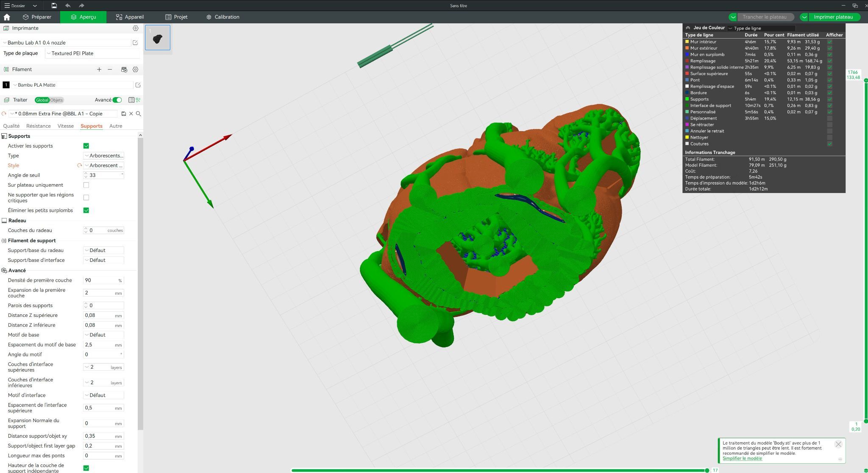This screenshot has width=868, height=473.
Task: Search process settings with magnifier icon
Action: 139,114
